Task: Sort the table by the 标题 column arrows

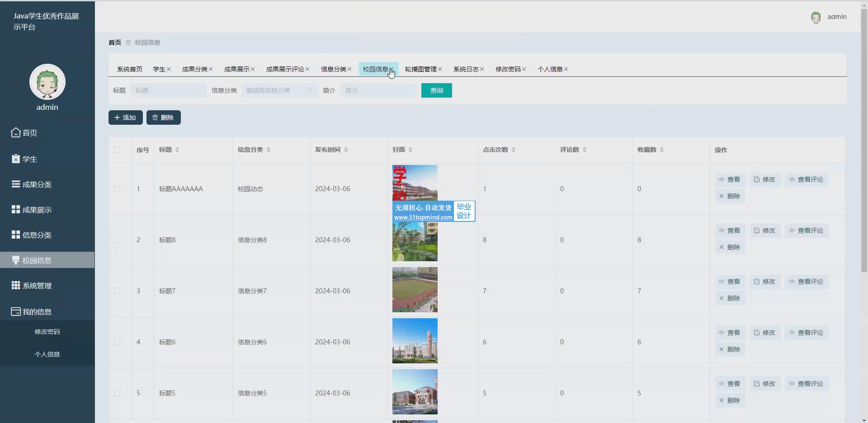Action: pyautogui.click(x=177, y=150)
